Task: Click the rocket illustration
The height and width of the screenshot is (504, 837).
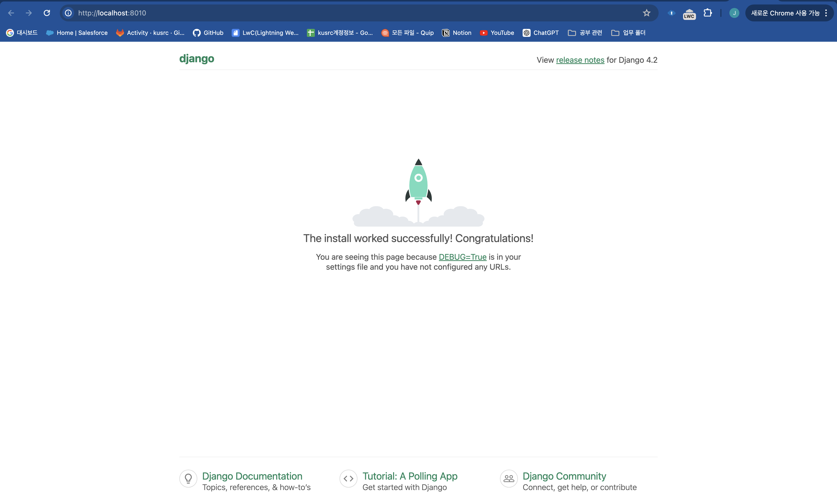Action: click(418, 192)
